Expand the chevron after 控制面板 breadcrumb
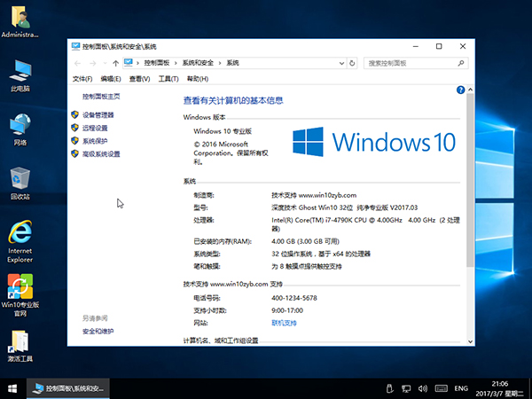This screenshot has height=399, width=532. click(x=176, y=63)
